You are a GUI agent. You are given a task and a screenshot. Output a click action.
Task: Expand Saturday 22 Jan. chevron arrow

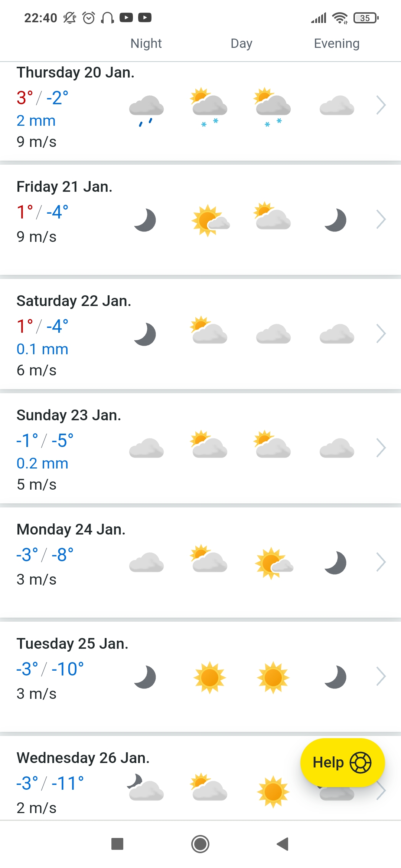(381, 334)
